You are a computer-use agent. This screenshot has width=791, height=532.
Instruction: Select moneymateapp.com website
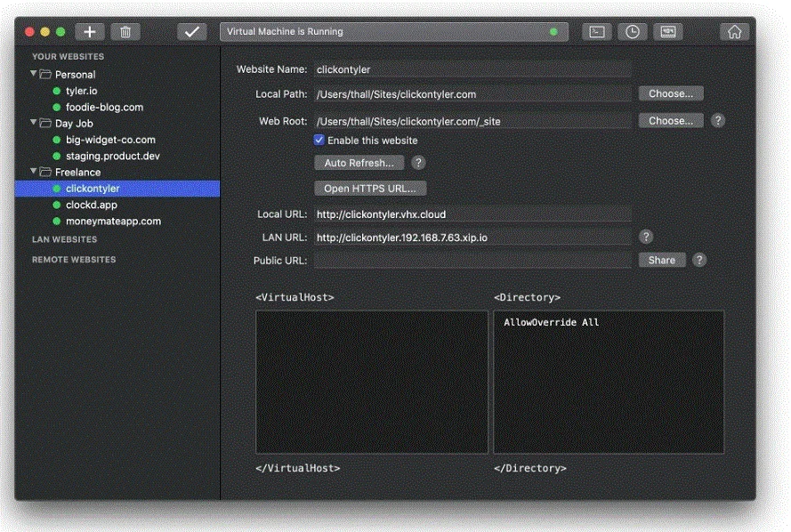(117, 221)
